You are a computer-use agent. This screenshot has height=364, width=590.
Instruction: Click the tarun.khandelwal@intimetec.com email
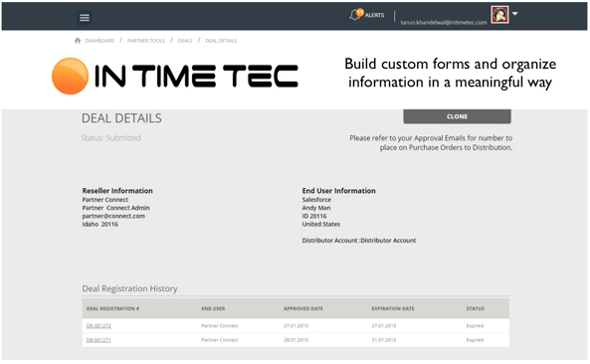[x=444, y=23]
